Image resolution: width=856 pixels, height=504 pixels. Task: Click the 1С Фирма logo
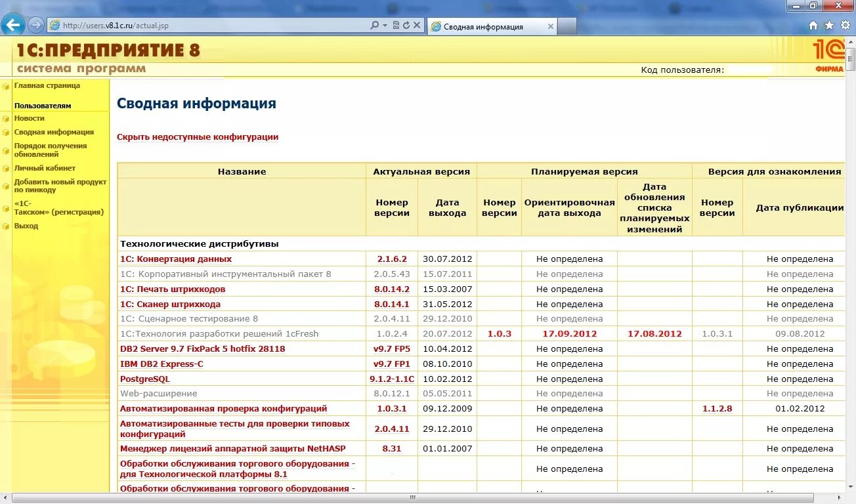click(828, 56)
